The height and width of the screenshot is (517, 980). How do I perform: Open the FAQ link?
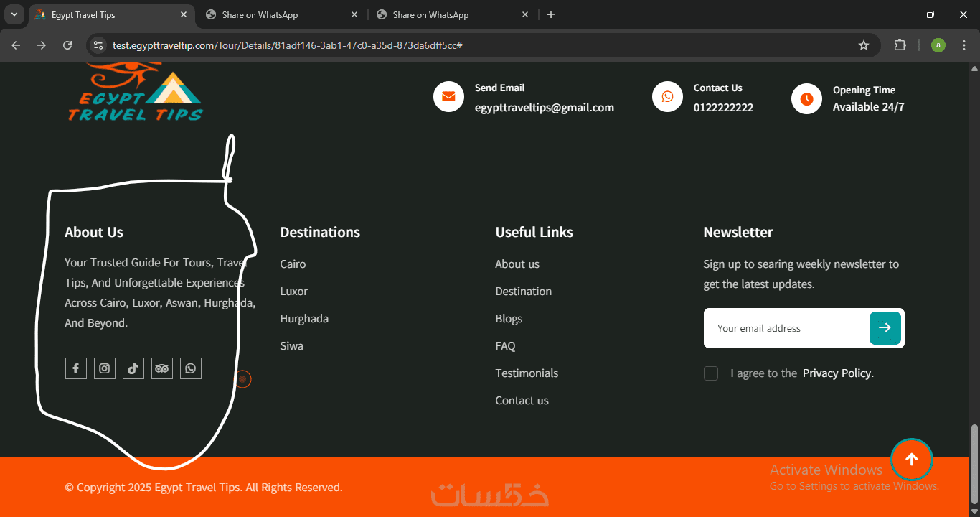[505, 346]
